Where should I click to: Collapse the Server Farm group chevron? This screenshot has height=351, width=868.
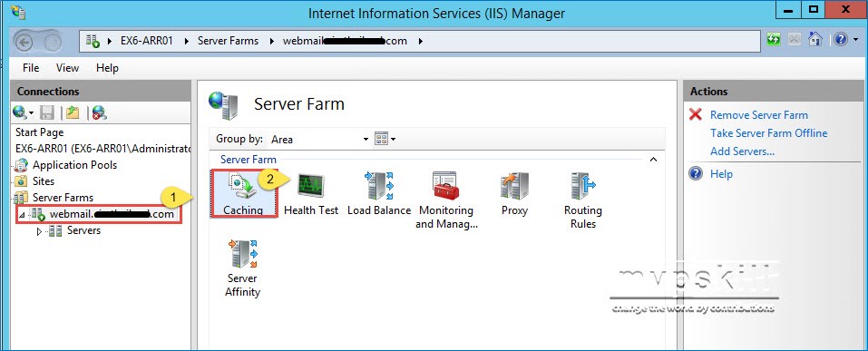pos(653,160)
